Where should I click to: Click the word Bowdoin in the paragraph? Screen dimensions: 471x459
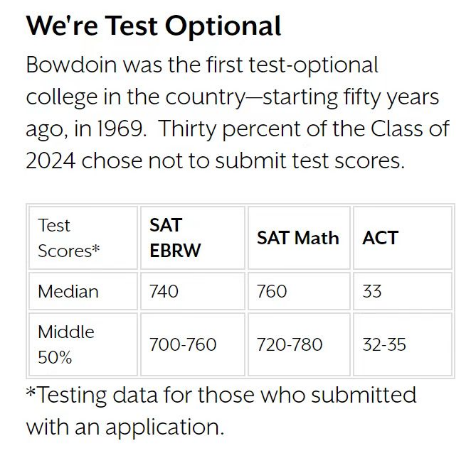[x=71, y=65]
